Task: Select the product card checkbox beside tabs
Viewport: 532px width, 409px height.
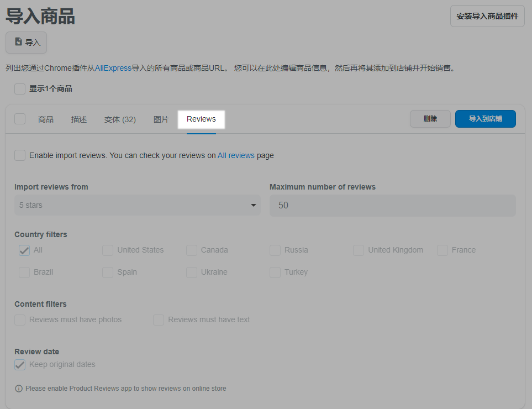Action: [x=20, y=119]
